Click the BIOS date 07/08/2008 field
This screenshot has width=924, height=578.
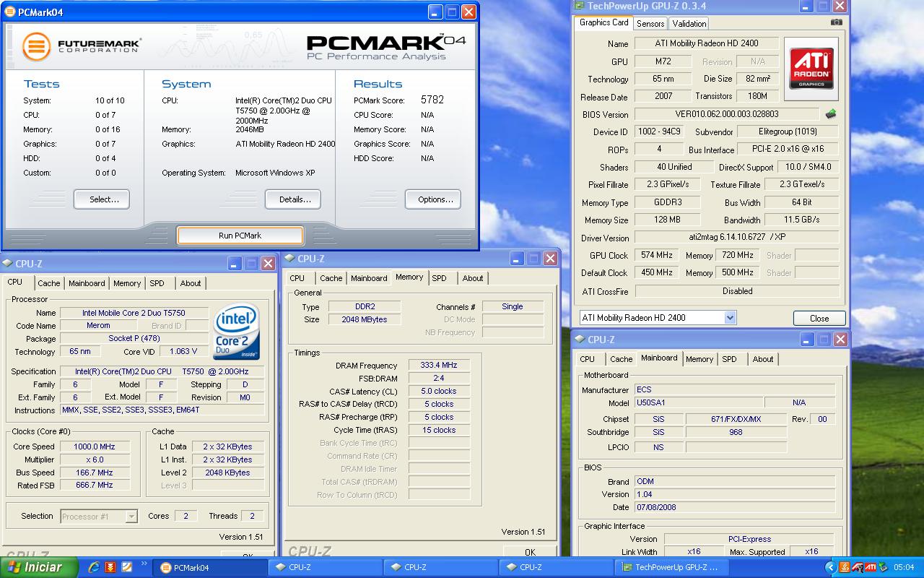click(x=734, y=507)
